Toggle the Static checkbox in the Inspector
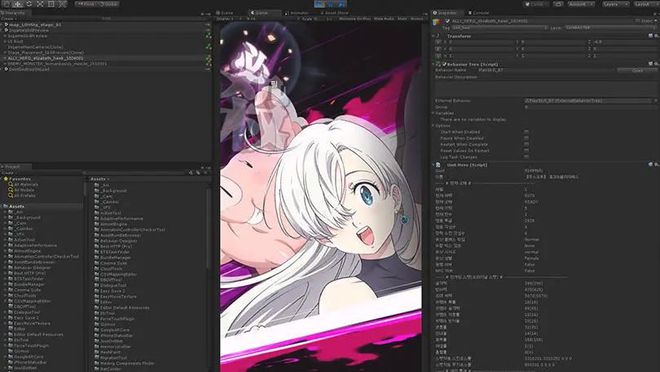This screenshot has height=372, width=660. point(638,21)
